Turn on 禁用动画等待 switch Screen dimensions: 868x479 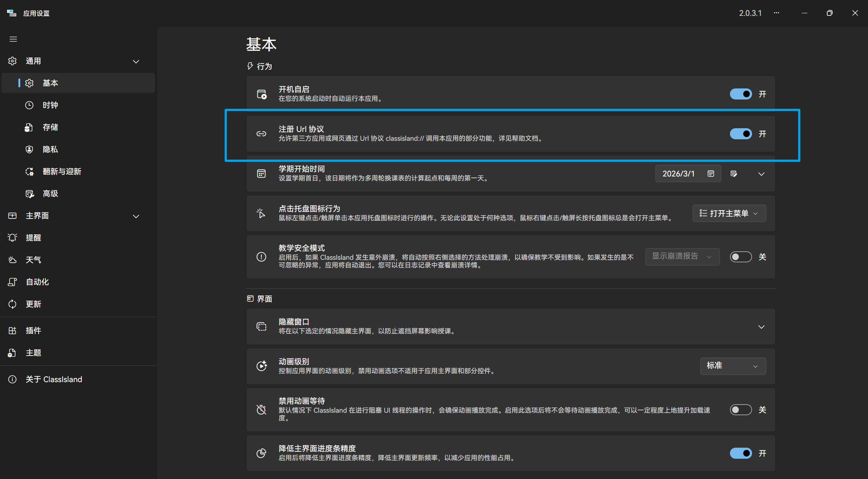click(741, 409)
